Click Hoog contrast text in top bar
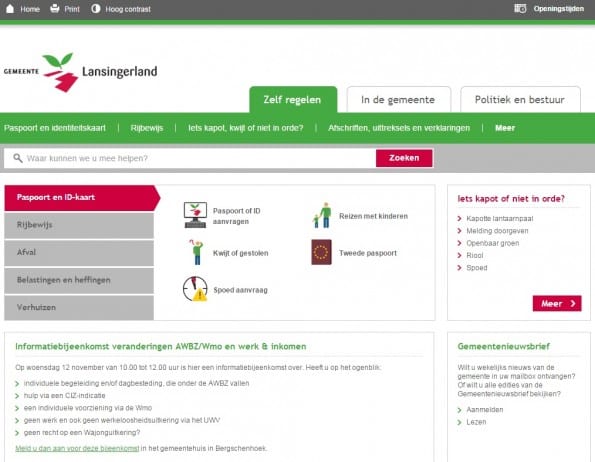The width and height of the screenshot is (595, 462). [128, 9]
